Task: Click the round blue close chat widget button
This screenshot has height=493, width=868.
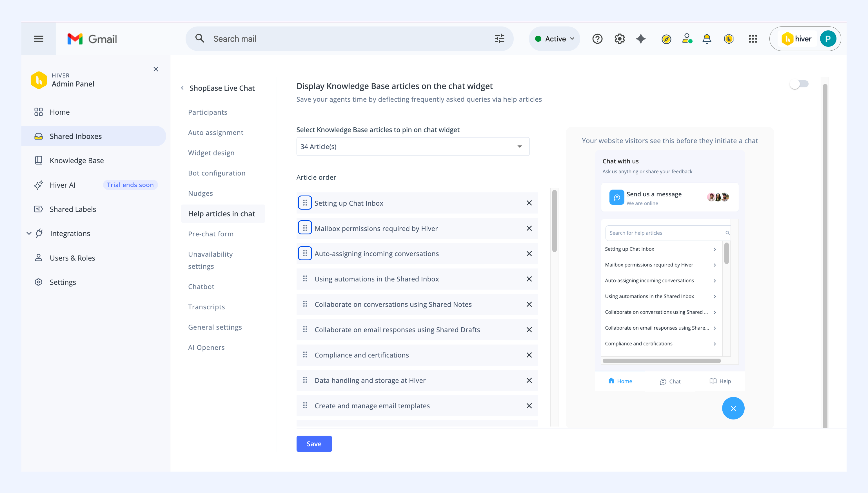Action: tap(733, 408)
